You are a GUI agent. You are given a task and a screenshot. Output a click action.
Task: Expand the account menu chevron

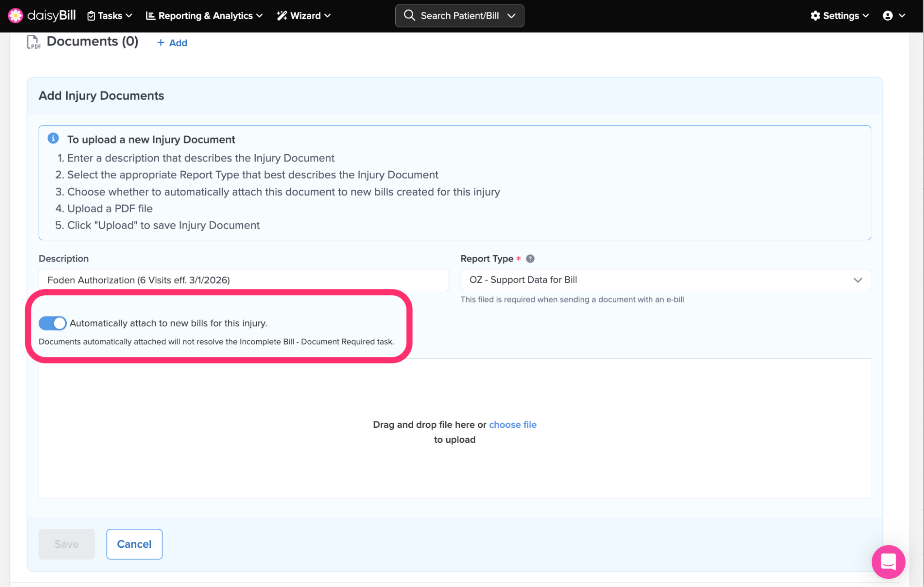pyautogui.click(x=902, y=16)
